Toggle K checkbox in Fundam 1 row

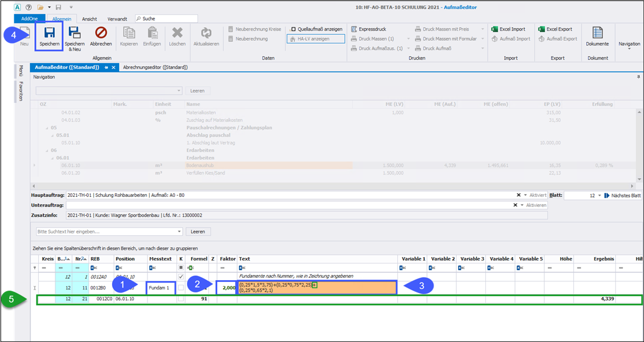[181, 287]
